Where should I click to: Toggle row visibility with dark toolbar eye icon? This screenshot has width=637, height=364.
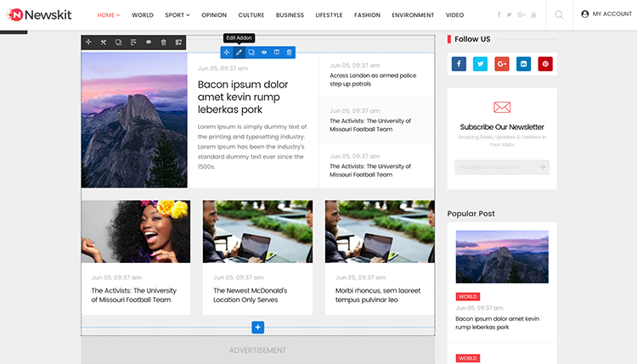pyautogui.click(x=149, y=42)
